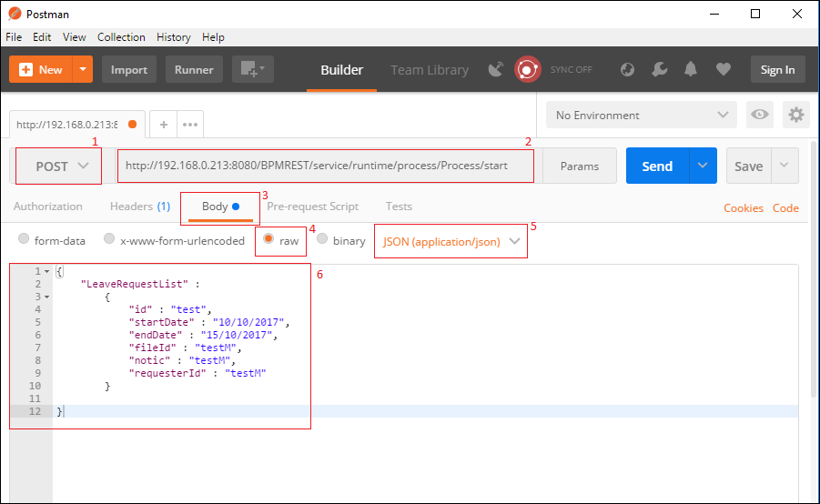The height and width of the screenshot is (504, 820).
Task: Open tab options ellipsis menu
Action: [190, 125]
